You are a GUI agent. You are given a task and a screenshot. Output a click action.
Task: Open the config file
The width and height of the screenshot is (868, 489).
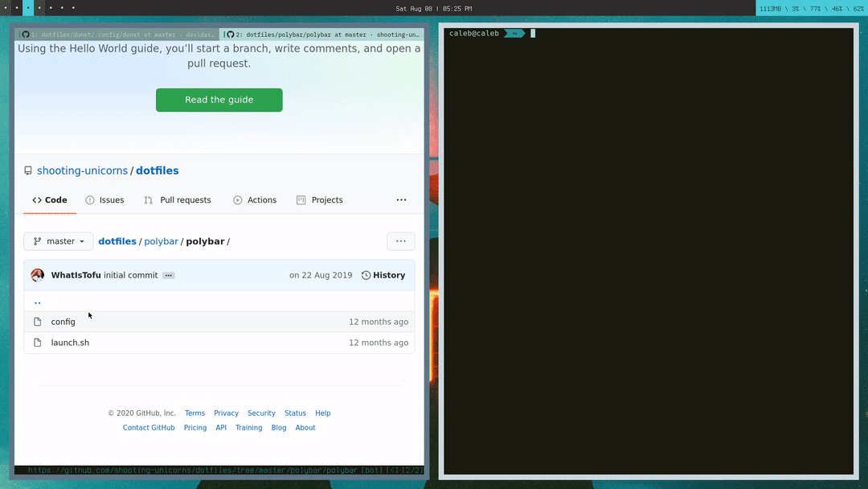click(x=63, y=322)
